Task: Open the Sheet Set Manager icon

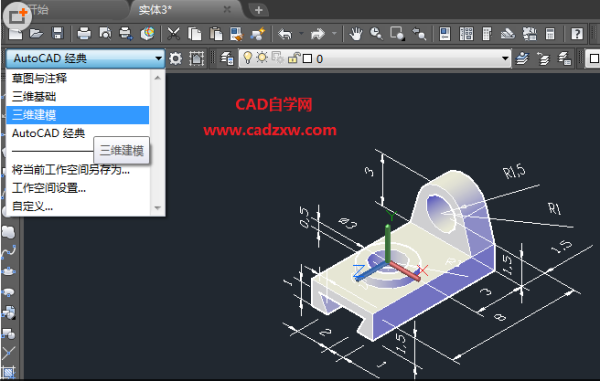Action: click(508, 34)
